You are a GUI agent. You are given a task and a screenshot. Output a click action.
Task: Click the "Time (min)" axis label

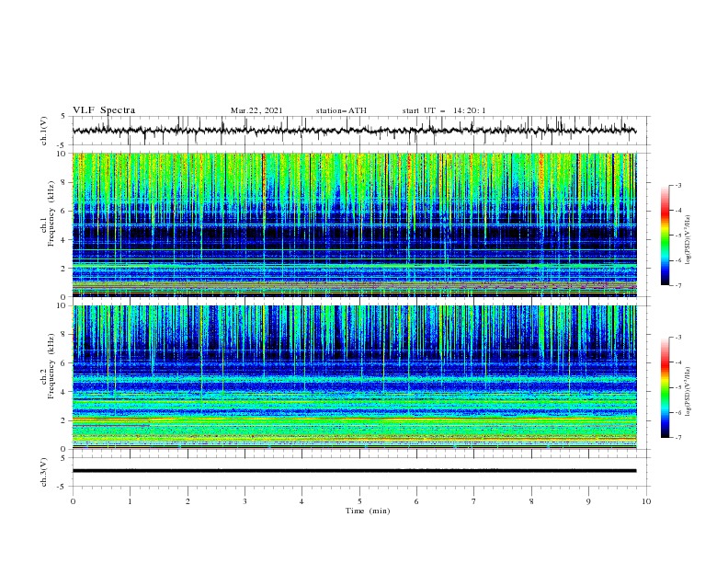(x=368, y=511)
